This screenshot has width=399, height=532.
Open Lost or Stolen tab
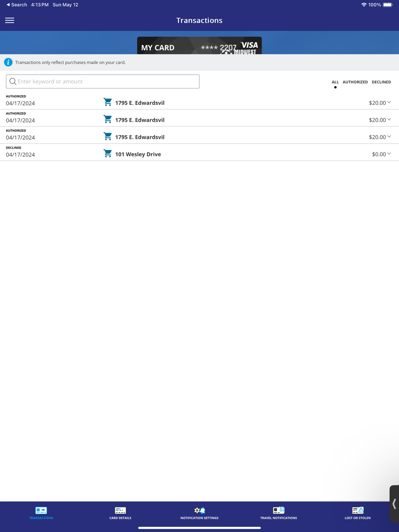pos(358,513)
